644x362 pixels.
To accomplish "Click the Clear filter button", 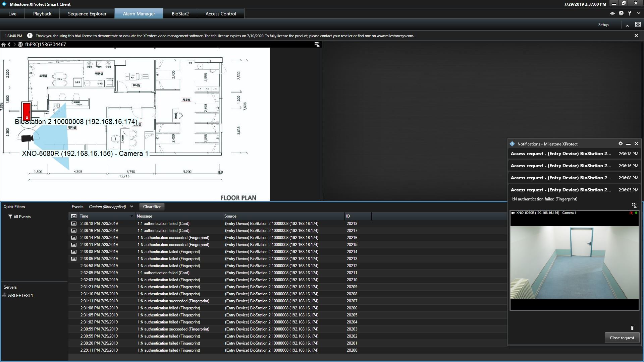I will click(152, 207).
